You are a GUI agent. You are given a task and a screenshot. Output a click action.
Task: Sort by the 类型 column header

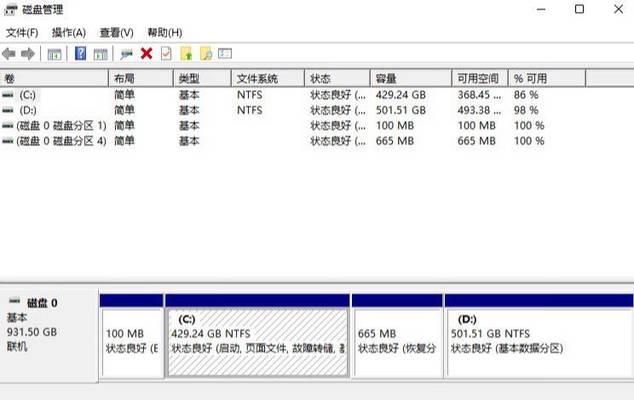click(x=203, y=78)
